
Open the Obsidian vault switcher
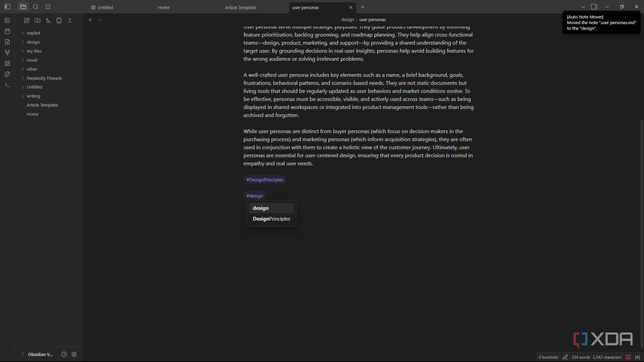coord(38,354)
